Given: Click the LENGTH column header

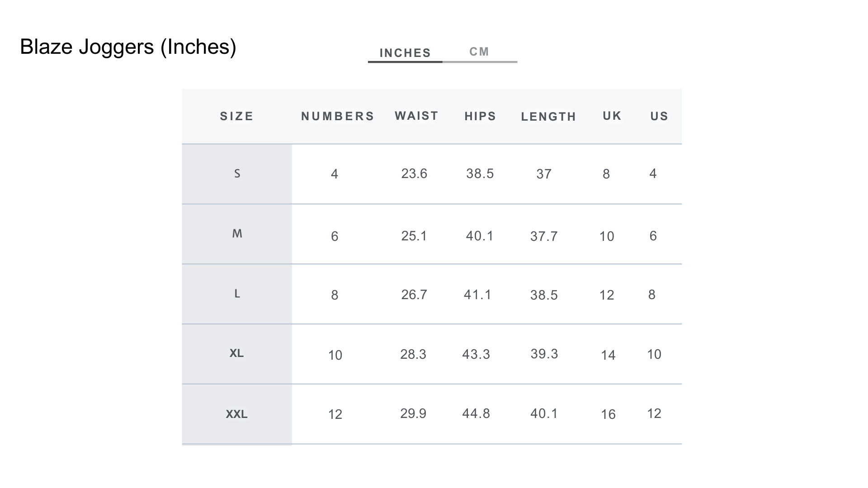Looking at the screenshot, I should coord(548,117).
